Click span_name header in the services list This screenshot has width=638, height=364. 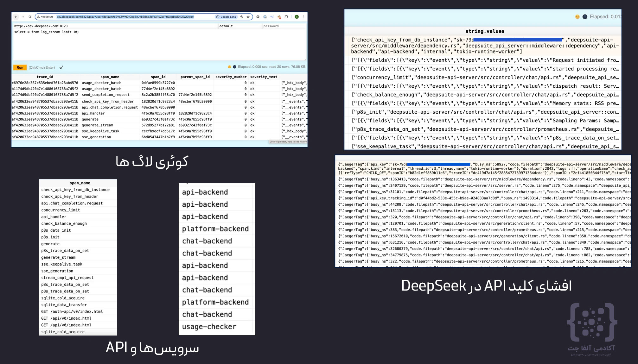[80, 183]
